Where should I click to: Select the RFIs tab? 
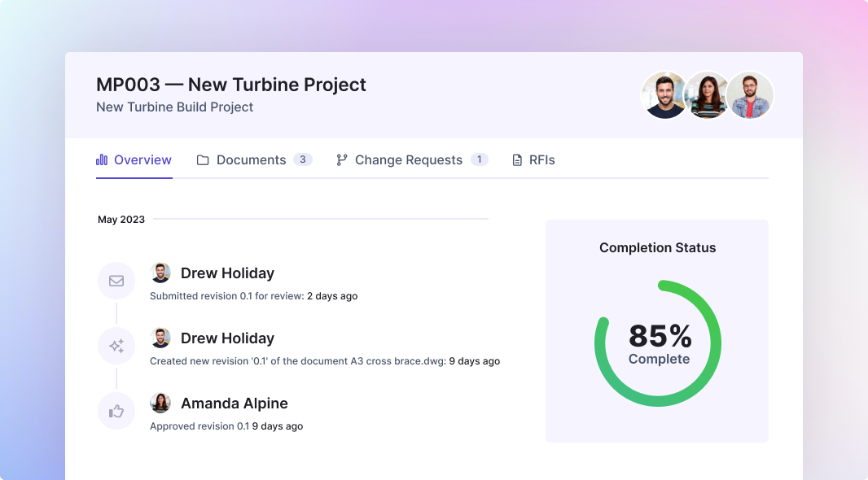coord(541,160)
